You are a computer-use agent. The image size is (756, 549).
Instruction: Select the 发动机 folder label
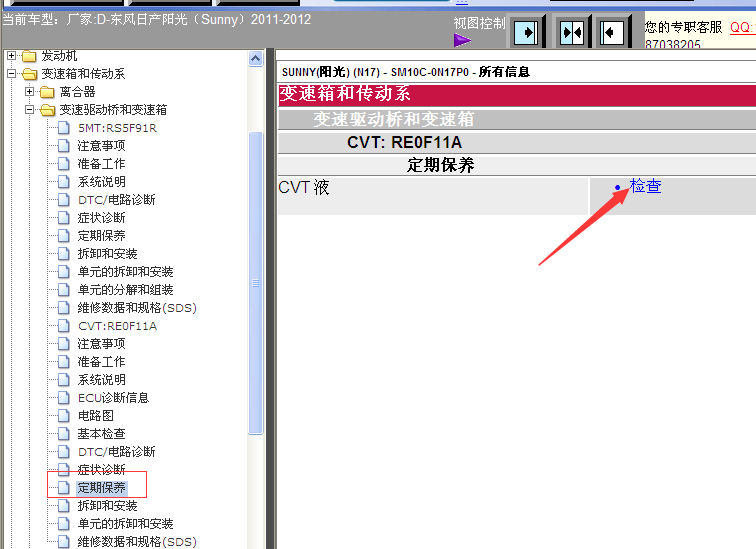tap(59, 56)
